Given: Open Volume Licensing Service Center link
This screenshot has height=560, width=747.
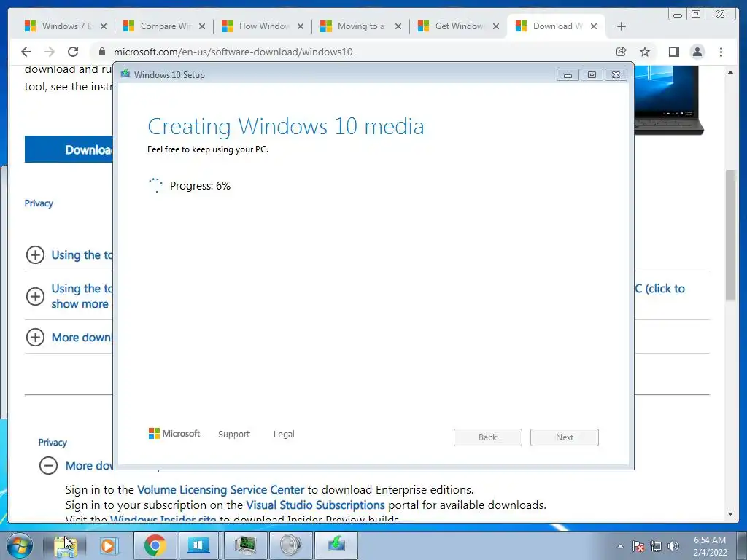Looking at the screenshot, I should tap(220, 489).
